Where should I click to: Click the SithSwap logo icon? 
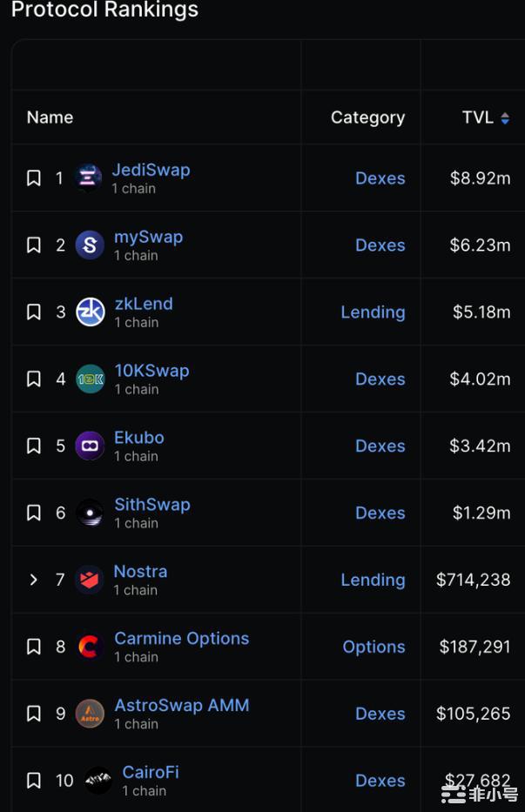pos(90,513)
